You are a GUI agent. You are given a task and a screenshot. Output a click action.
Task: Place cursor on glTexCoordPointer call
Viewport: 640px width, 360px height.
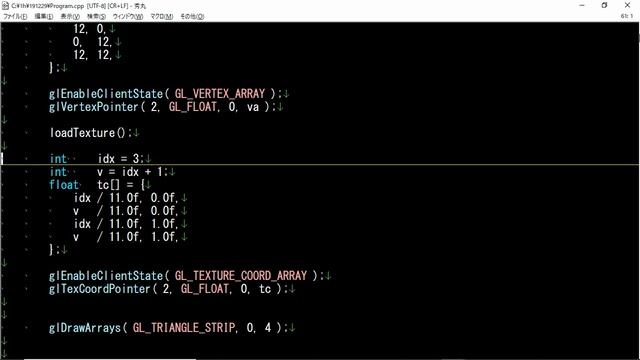coord(100,289)
